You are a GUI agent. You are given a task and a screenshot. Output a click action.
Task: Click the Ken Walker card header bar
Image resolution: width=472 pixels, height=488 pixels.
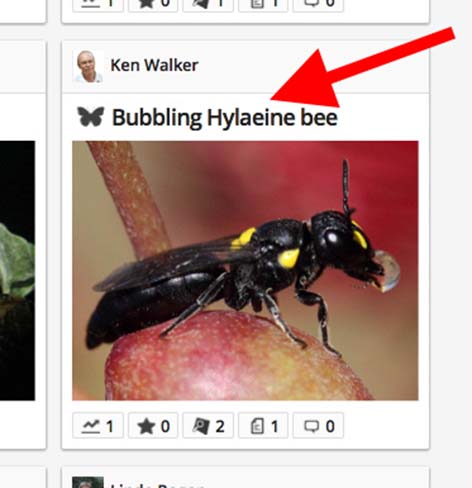245,67
